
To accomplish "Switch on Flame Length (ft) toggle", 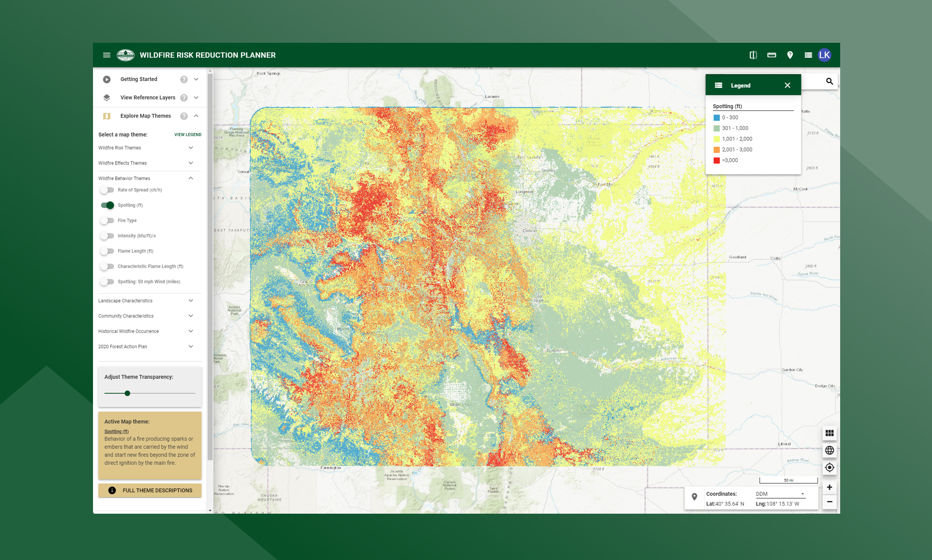I will 107,251.
